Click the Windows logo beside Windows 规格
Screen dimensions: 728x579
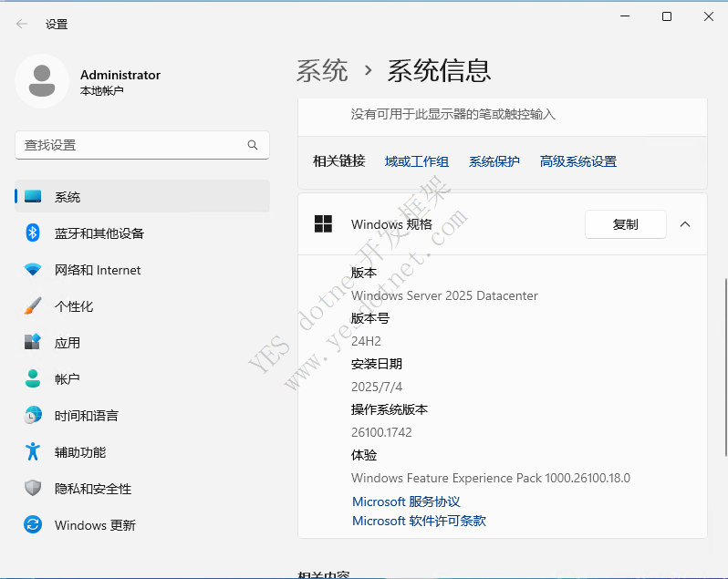pos(323,224)
